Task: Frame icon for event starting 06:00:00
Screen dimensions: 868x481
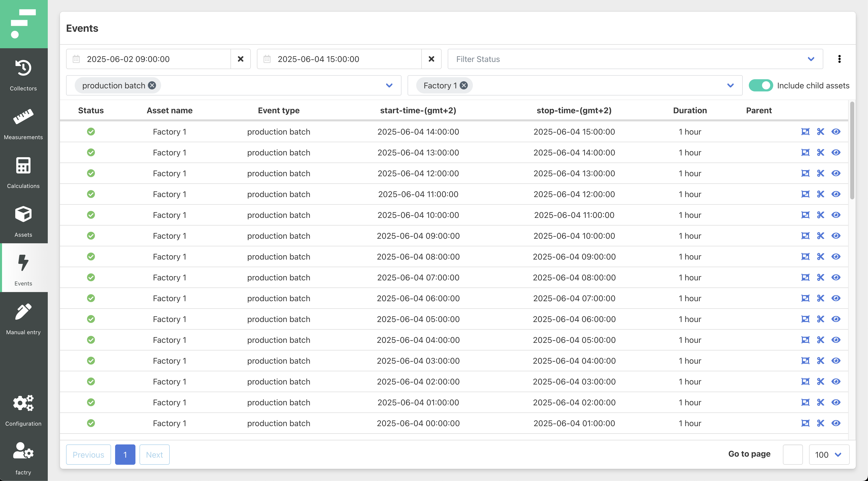Action: tap(805, 298)
